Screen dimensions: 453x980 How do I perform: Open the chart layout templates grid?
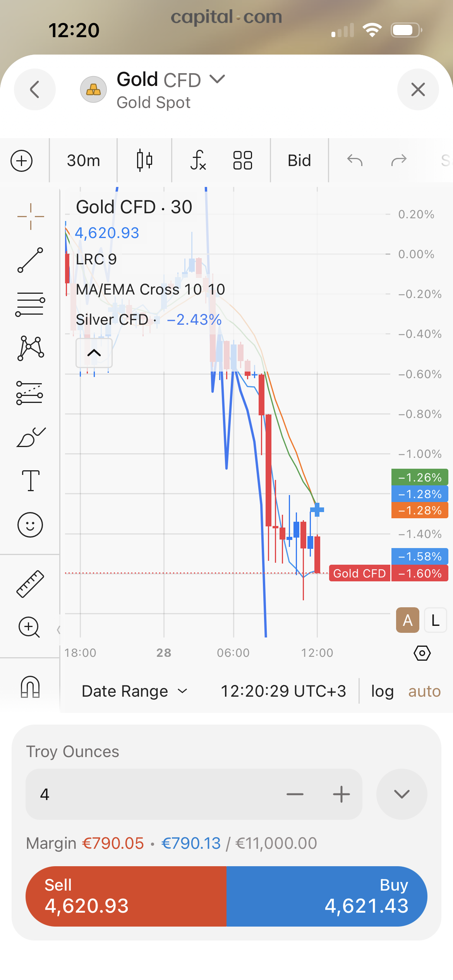[243, 161]
